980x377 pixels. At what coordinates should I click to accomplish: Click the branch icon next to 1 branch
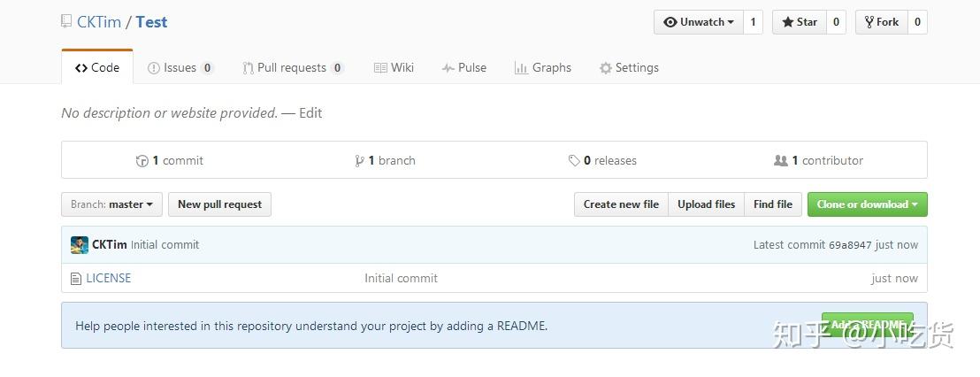pyautogui.click(x=359, y=161)
